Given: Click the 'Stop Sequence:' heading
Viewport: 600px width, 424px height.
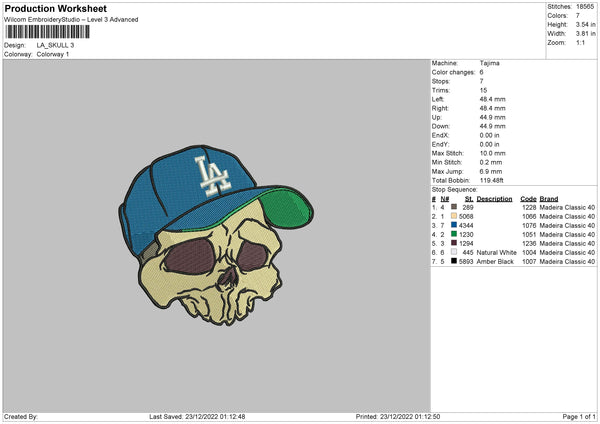Looking at the screenshot, I should click(x=455, y=190).
